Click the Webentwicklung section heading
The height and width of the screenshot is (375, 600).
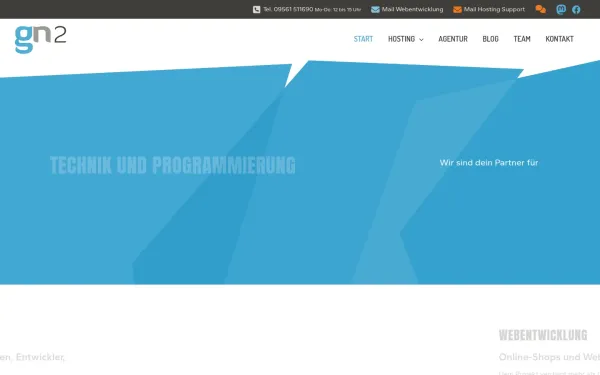tap(543, 335)
